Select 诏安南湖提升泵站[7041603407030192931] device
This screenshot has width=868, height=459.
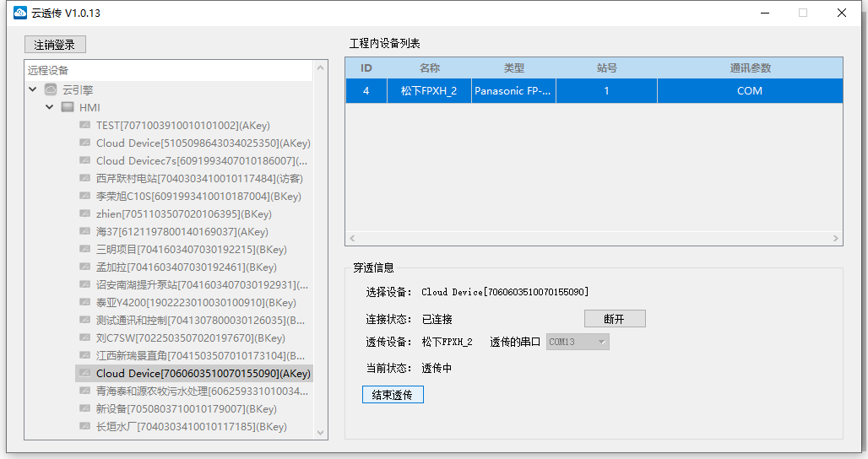tap(202, 285)
